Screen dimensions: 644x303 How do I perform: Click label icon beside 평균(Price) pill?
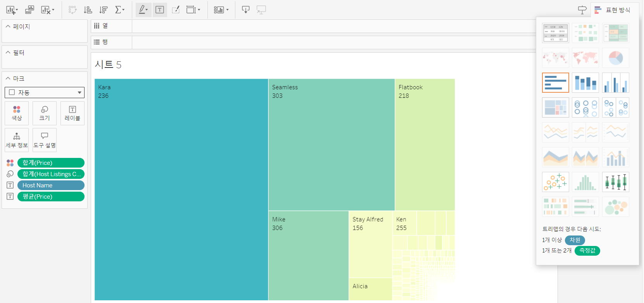[x=10, y=196]
